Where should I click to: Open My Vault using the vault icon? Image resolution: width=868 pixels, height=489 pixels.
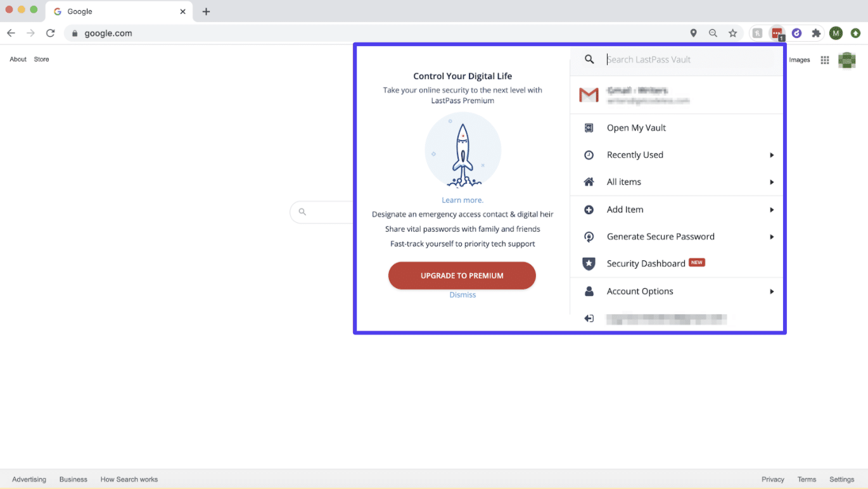589,127
